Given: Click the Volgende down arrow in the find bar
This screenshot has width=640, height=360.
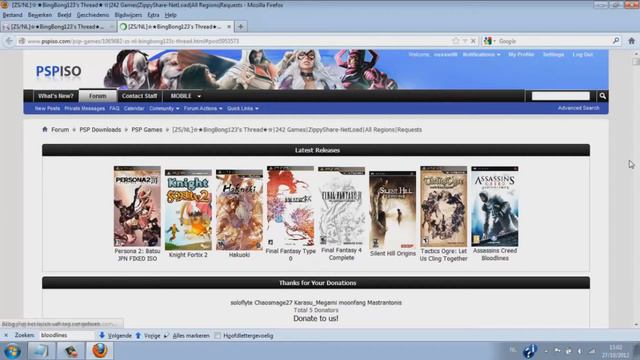Looking at the screenshot, I should [x=102, y=335].
